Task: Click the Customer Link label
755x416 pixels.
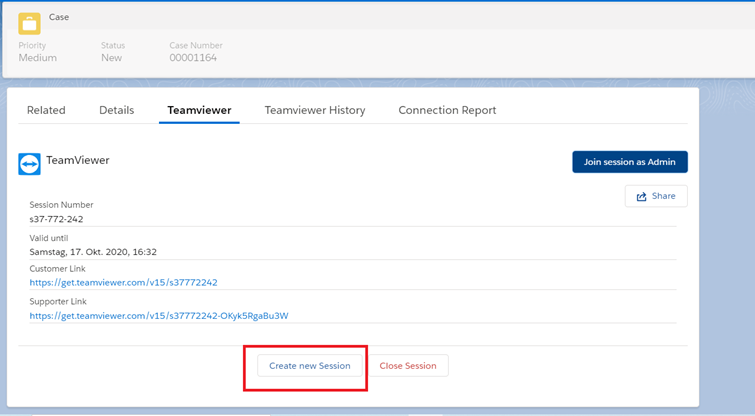Action: (57, 269)
